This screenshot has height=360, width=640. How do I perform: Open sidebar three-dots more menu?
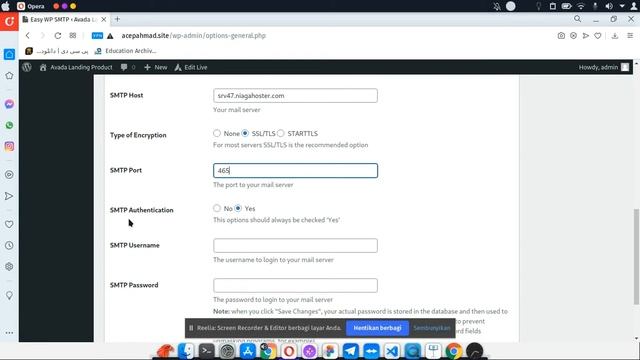pos(9,333)
